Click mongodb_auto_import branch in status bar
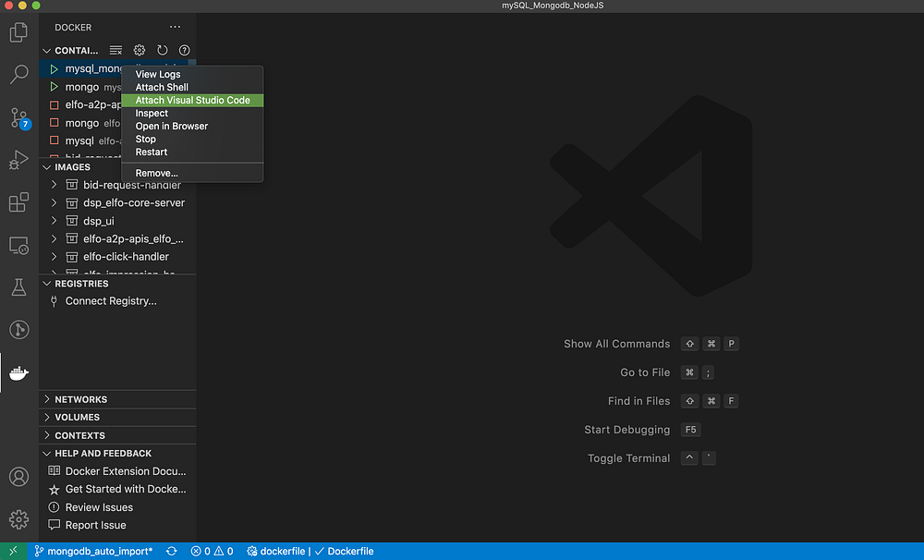924x560 pixels. point(93,551)
